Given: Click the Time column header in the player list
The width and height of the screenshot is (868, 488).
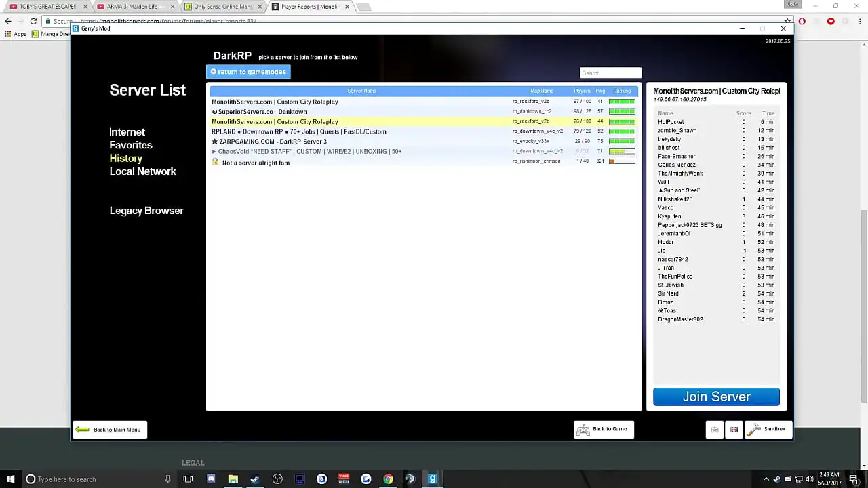Looking at the screenshot, I should (768, 113).
